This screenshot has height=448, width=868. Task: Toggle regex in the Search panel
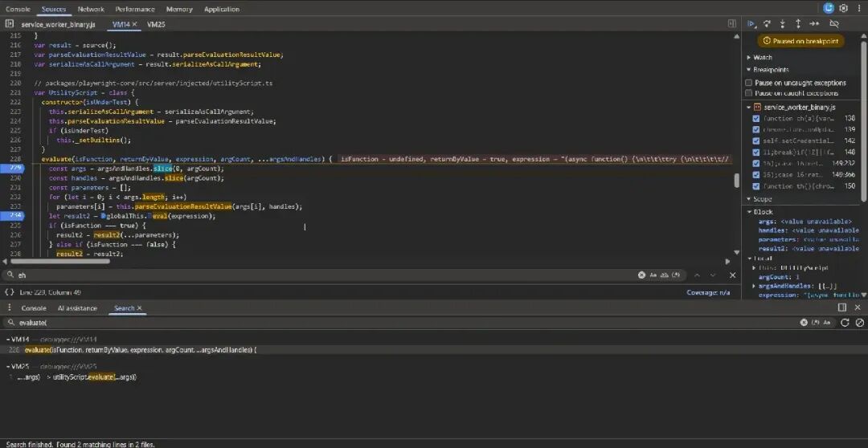(816, 323)
